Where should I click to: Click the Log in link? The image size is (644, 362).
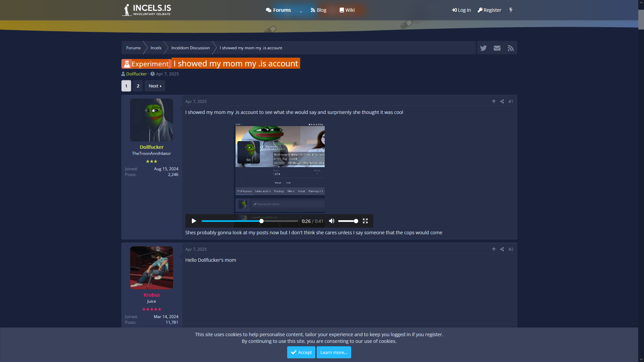pyautogui.click(x=461, y=10)
